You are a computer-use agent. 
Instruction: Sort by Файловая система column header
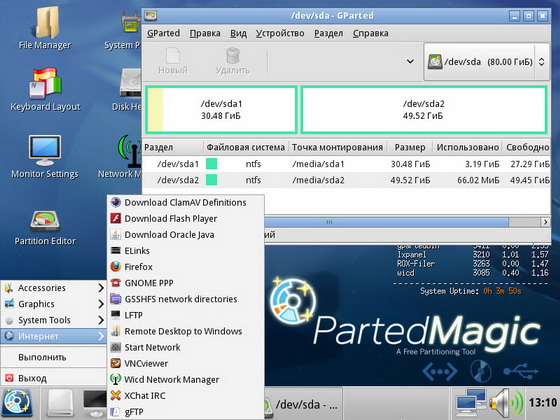tap(246, 147)
